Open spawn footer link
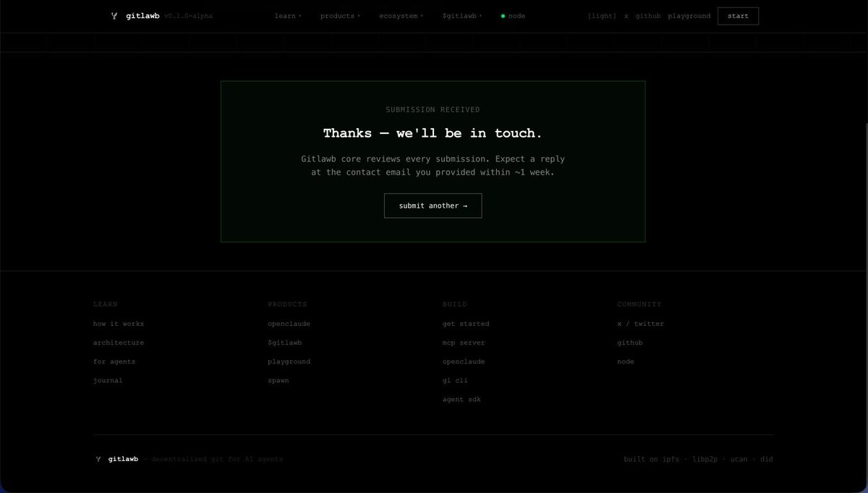Viewport: 868px width, 493px height. point(278,380)
